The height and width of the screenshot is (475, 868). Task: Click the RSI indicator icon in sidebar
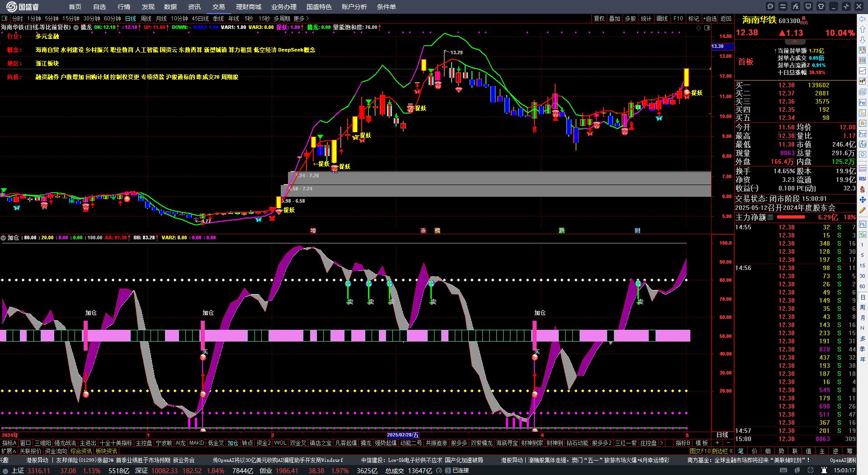coord(863,179)
